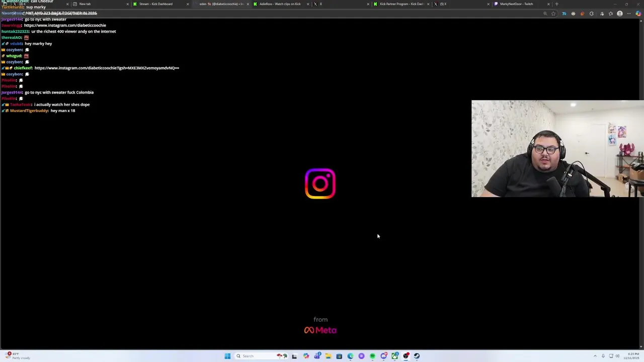Open Task View from the taskbar

click(294, 356)
